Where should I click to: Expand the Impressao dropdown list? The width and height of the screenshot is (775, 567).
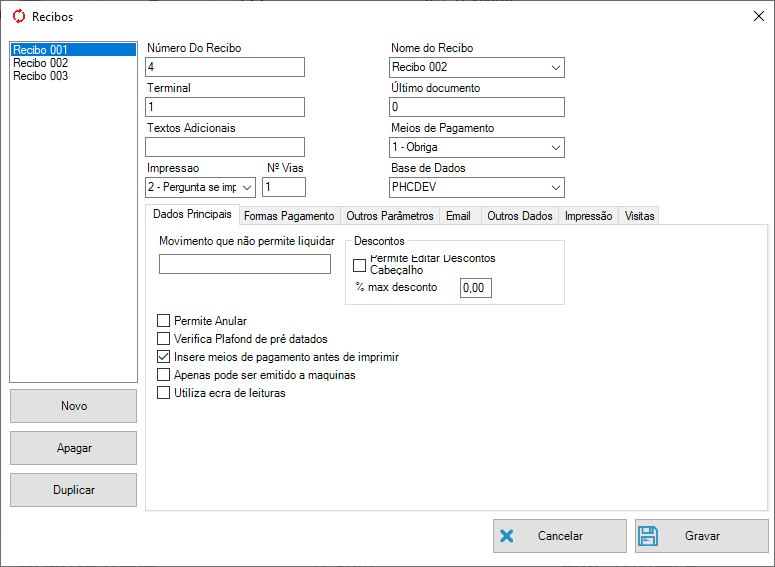pyautogui.click(x=247, y=187)
